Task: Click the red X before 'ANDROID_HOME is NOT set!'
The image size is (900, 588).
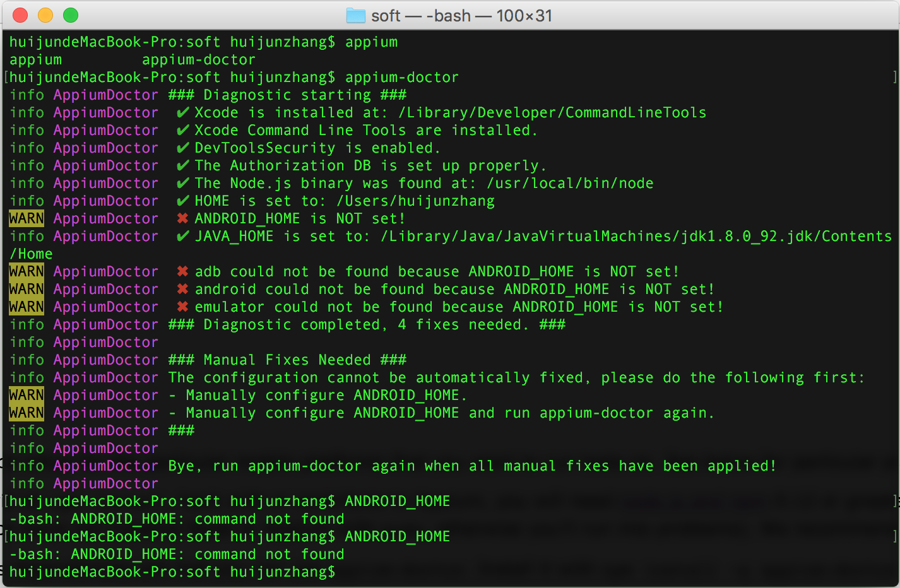Action: coord(183,218)
